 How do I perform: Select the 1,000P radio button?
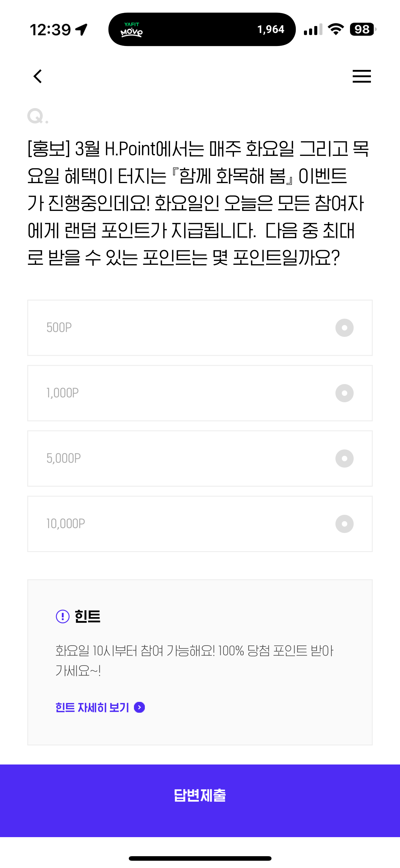(344, 393)
